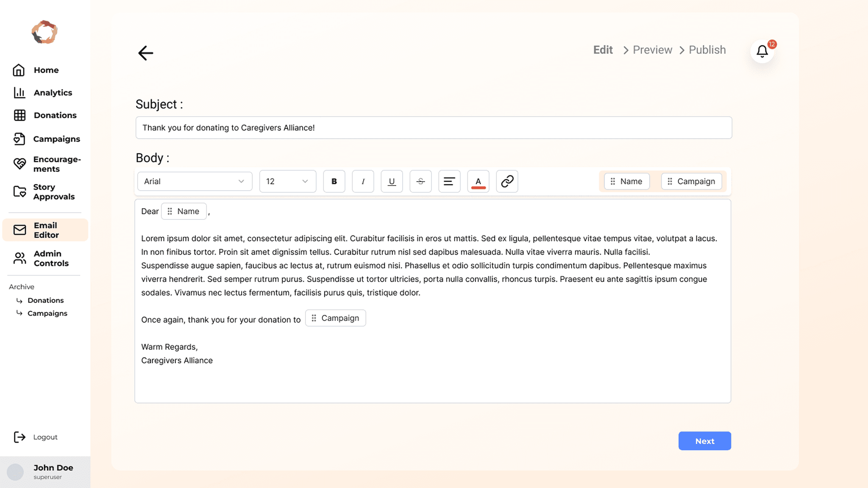Open notifications bell icon
The height and width of the screenshot is (488, 868).
tap(762, 51)
